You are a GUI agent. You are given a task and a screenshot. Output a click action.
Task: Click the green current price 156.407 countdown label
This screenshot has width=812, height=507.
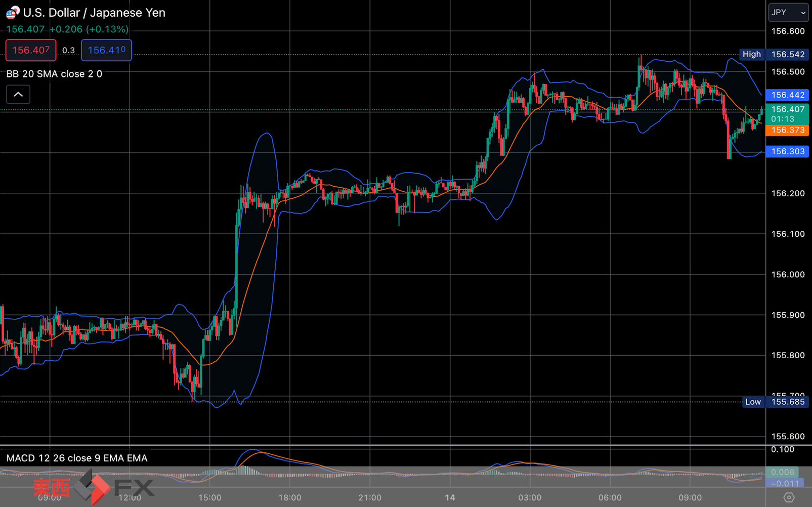coord(787,114)
